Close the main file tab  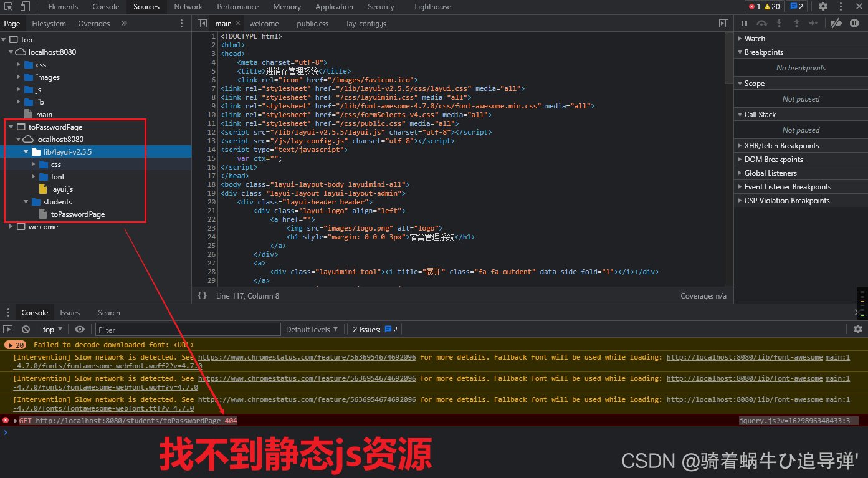237,24
